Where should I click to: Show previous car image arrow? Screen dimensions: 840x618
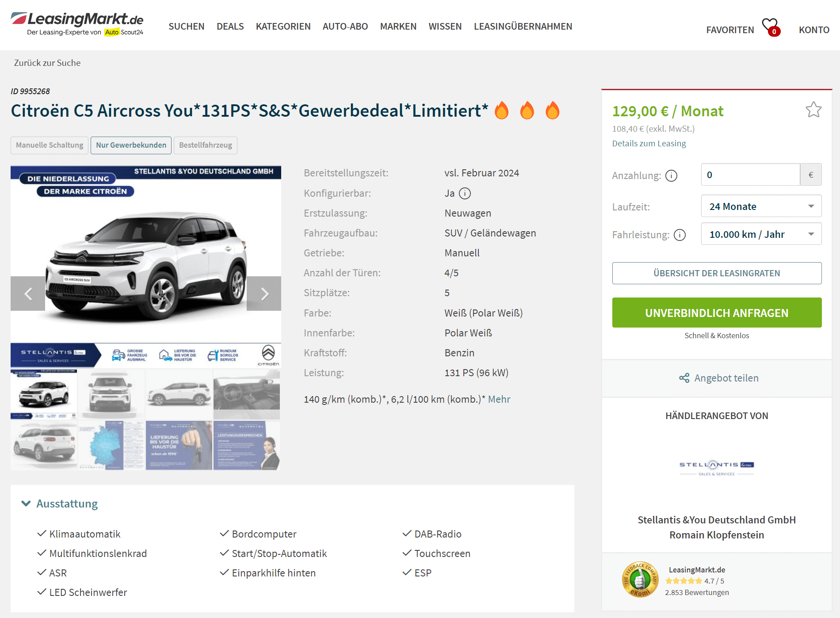point(28,294)
